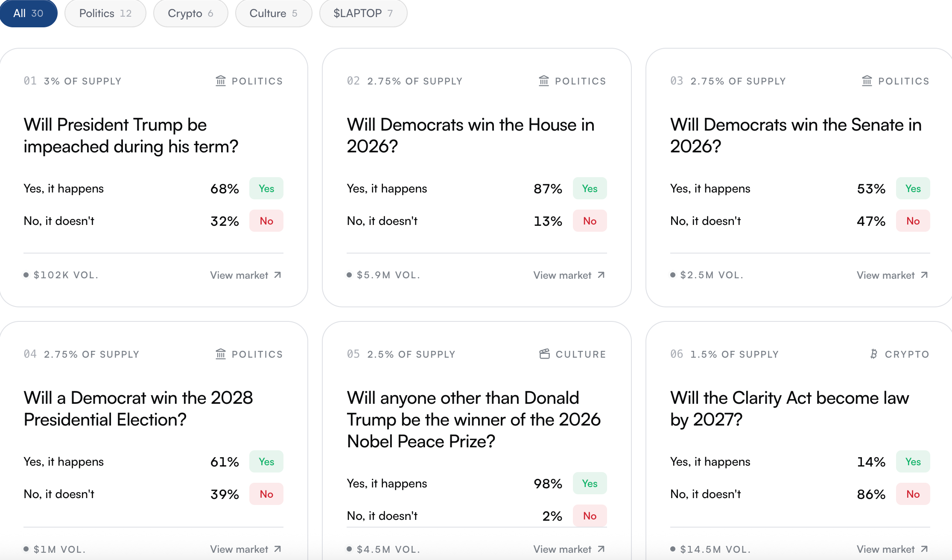
Task: Choose Yes on the Nobel Peace Prize market
Action: point(590,483)
